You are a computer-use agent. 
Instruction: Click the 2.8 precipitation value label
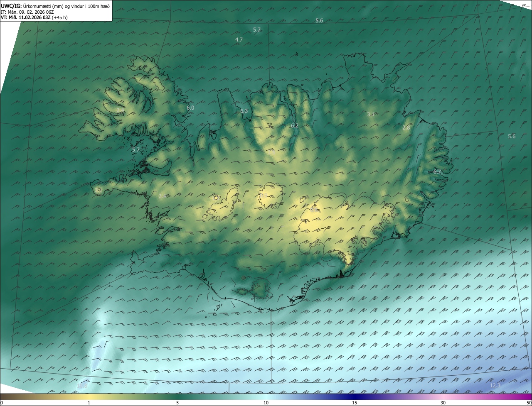tap(406, 127)
